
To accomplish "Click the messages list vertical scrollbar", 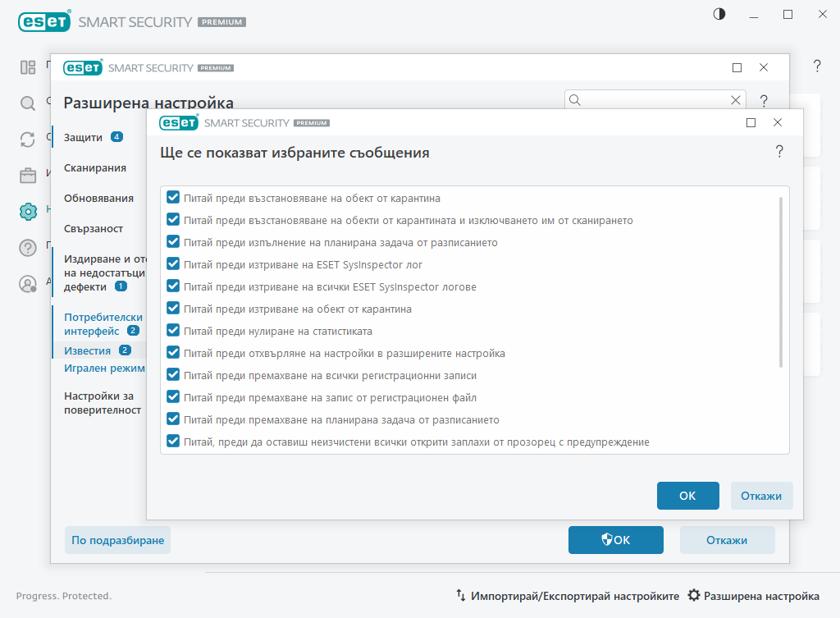I will pyautogui.click(x=781, y=282).
